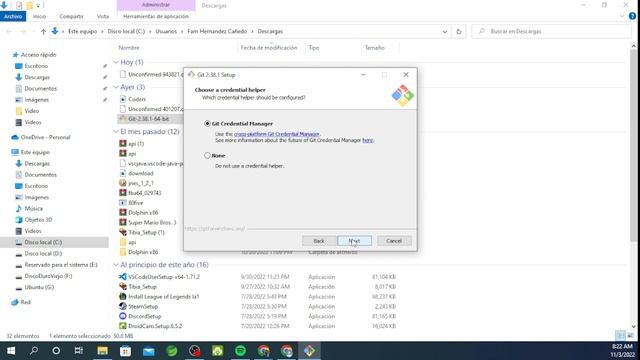This screenshot has width=640, height=360.
Task: Select the Super Mario Bros. 3 file icon
Action: tap(122, 222)
